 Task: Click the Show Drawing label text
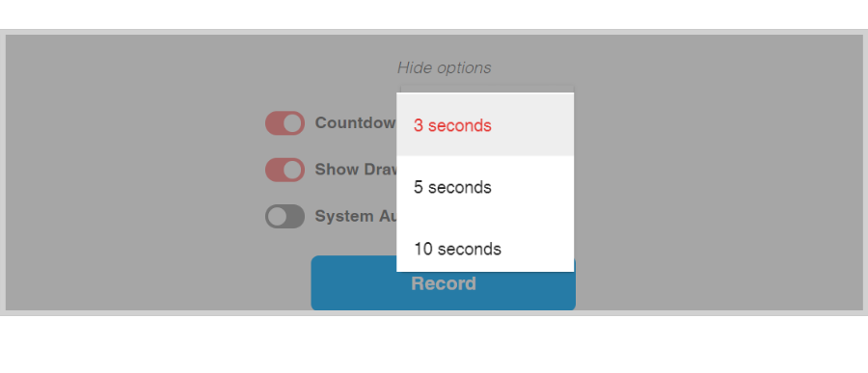[355, 170]
